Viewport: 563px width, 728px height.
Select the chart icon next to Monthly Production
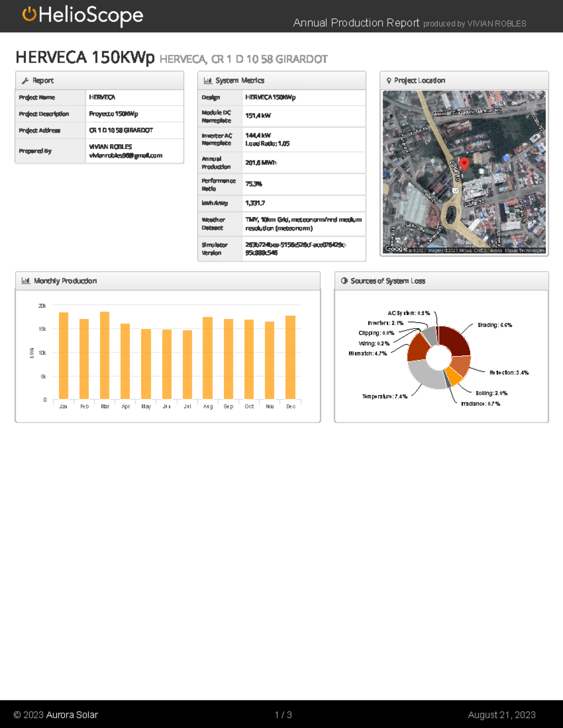25,280
